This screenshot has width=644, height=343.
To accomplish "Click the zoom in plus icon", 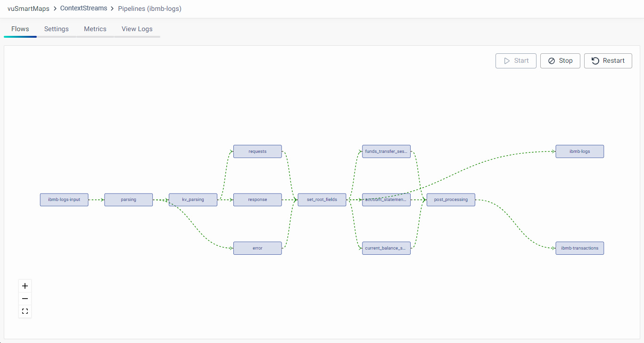I will (25, 286).
